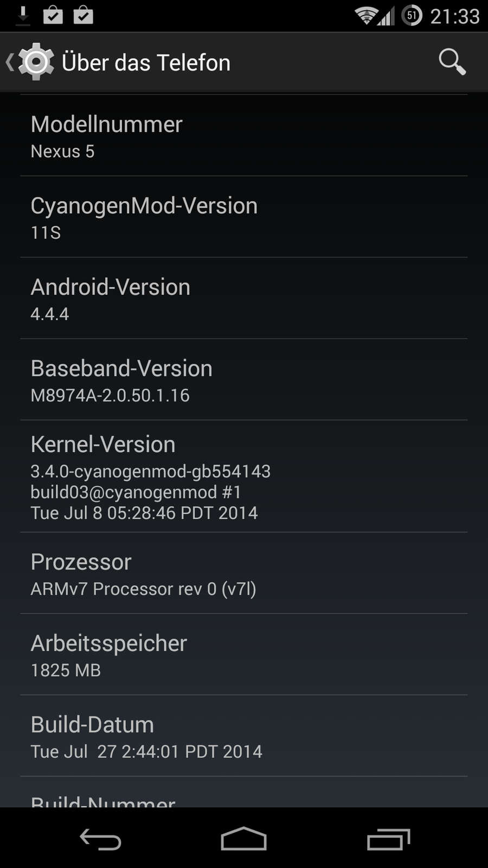Image resolution: width=488 pixels, height=868 pixels.
Task: Tap the 21:33 status bar clock
Action: 455,16
